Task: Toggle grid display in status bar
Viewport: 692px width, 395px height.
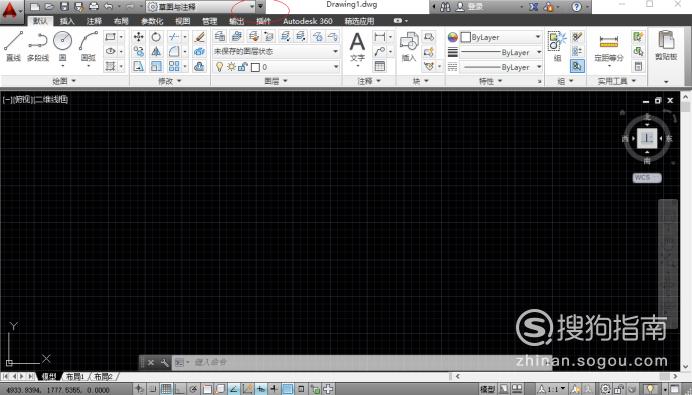Action: tap(166, 389)
